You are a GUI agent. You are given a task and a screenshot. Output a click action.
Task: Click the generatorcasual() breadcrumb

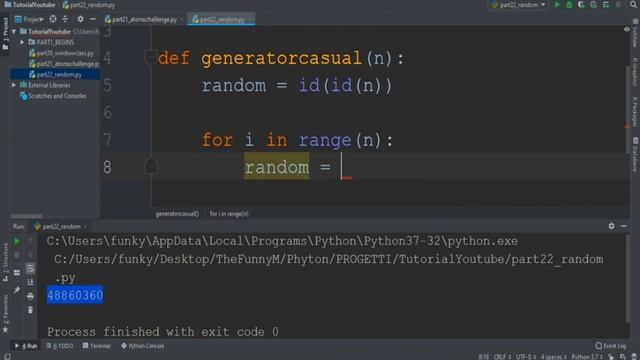[177, 214]
